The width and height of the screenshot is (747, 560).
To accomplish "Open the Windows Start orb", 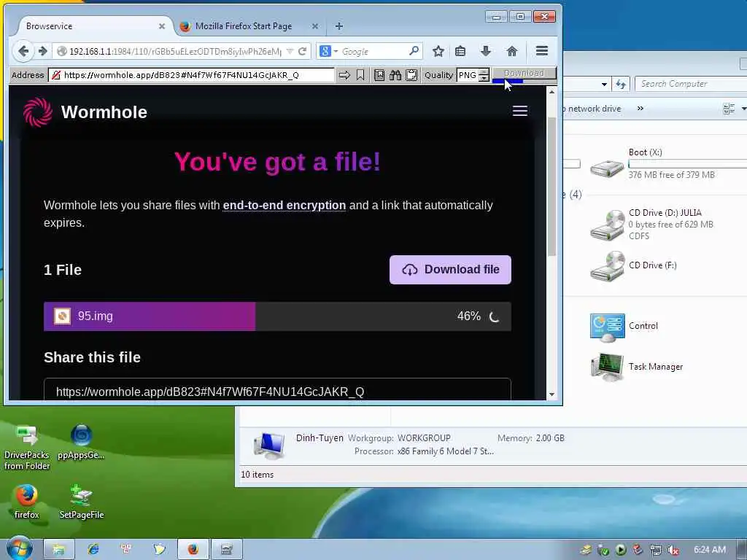I will tap(18, 548).
